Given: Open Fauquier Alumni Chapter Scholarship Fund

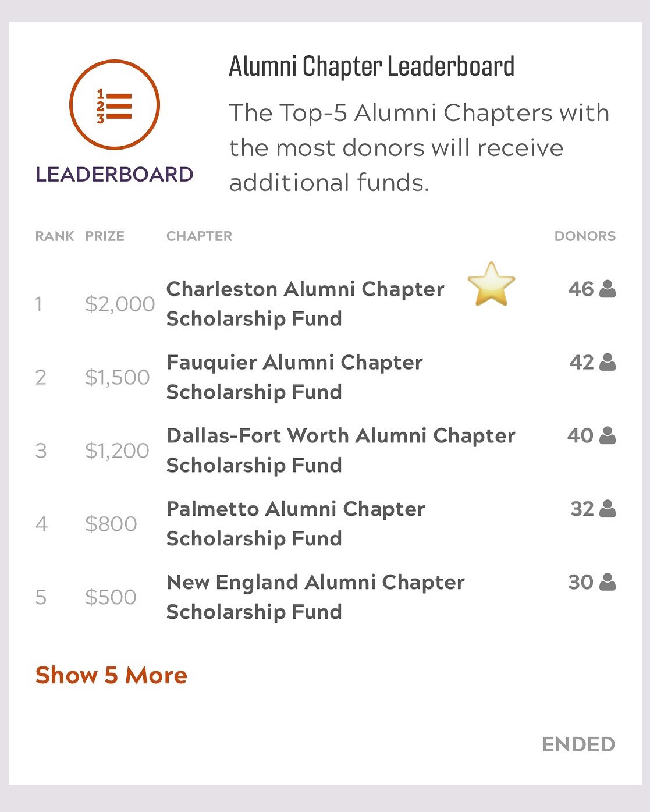Looking at the screenshot, I should pos(294,377).
